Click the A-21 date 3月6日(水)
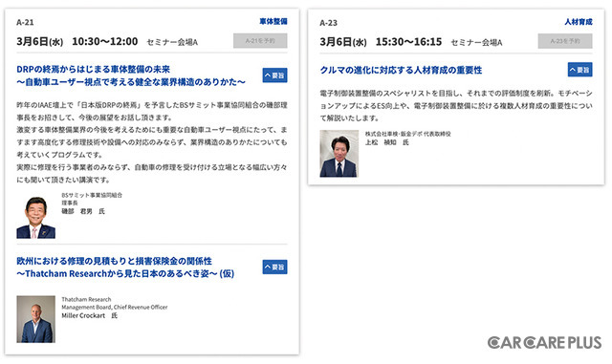 39,41
